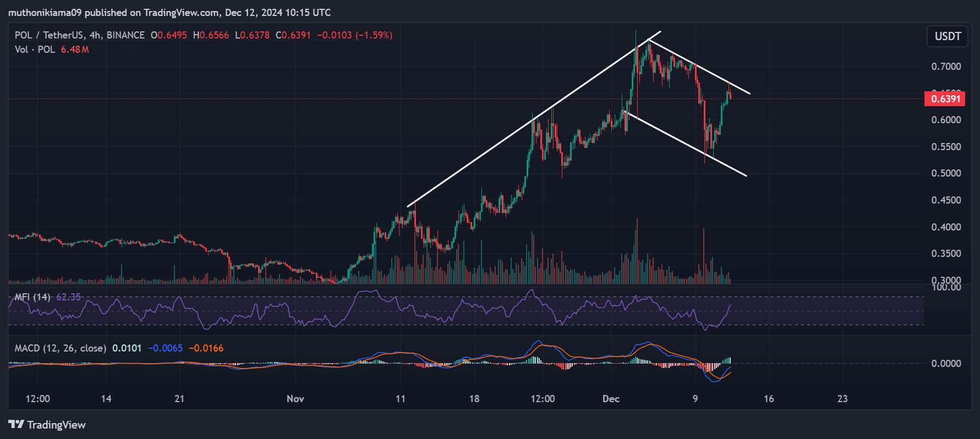Select the MACD (12, 26, close) indicator label
Screen dimensions: 980x439
click(x=60, y=348)
